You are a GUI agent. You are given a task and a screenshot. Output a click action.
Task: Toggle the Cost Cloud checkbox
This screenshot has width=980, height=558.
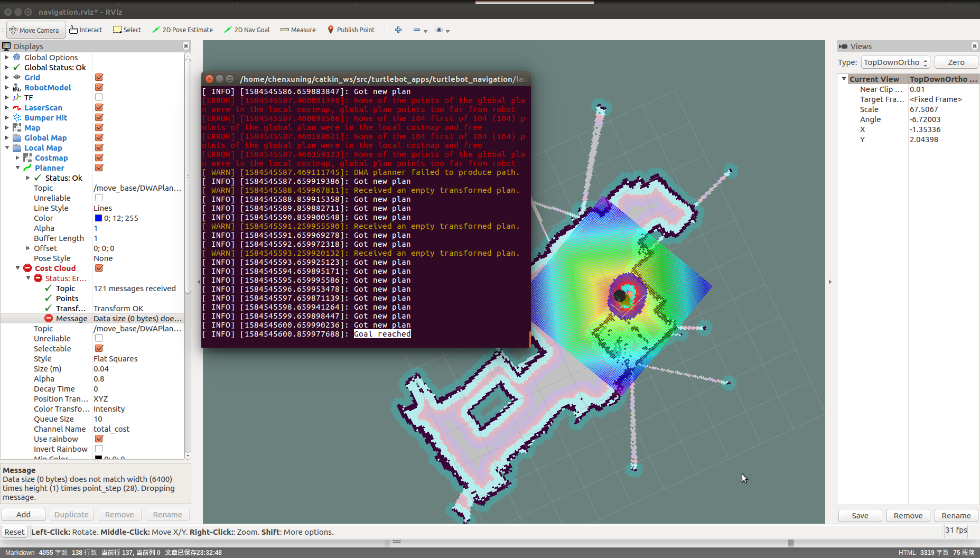click(99, 268)
